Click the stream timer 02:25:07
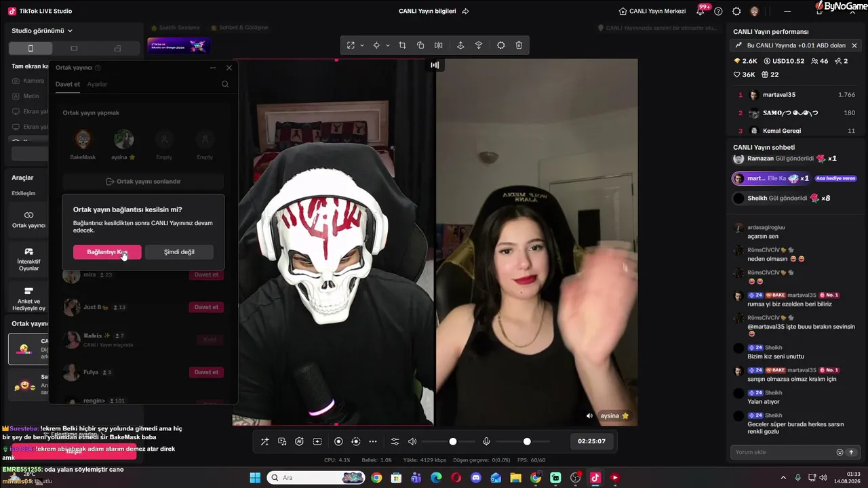Screen dimensions: 868x488 click(x=591, y=441)
